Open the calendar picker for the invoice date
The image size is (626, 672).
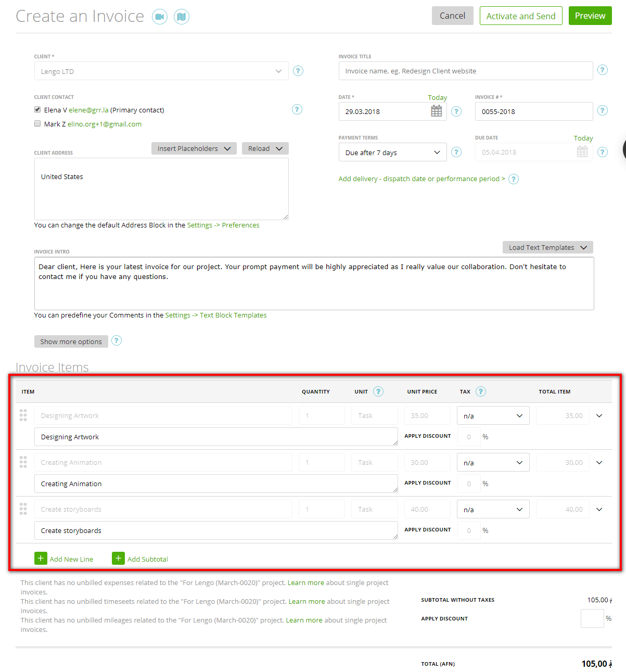436,111
